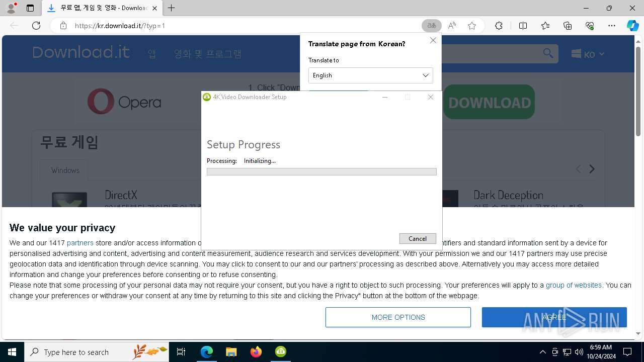Click the translate icon in address bar
Screen dimensions: 644x362
tap(432, 26)
